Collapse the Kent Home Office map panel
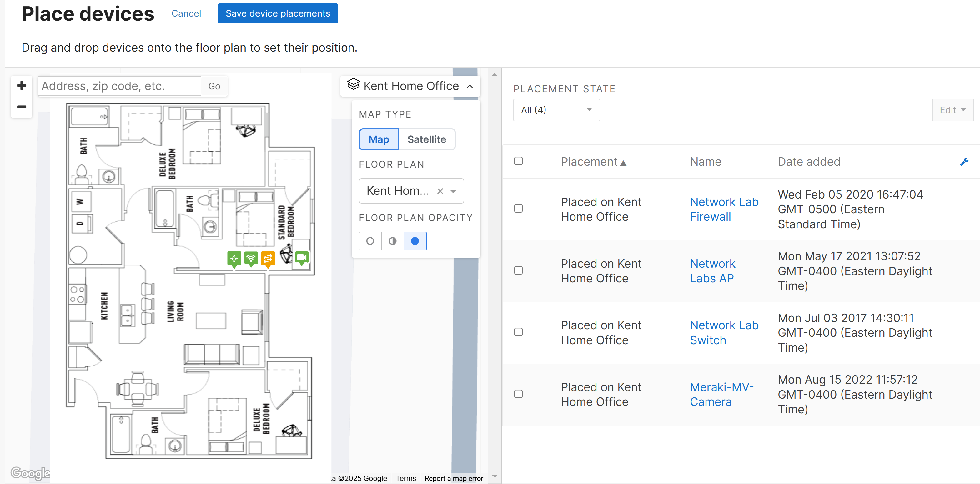The image size is (980, 484). pos(470,86)
